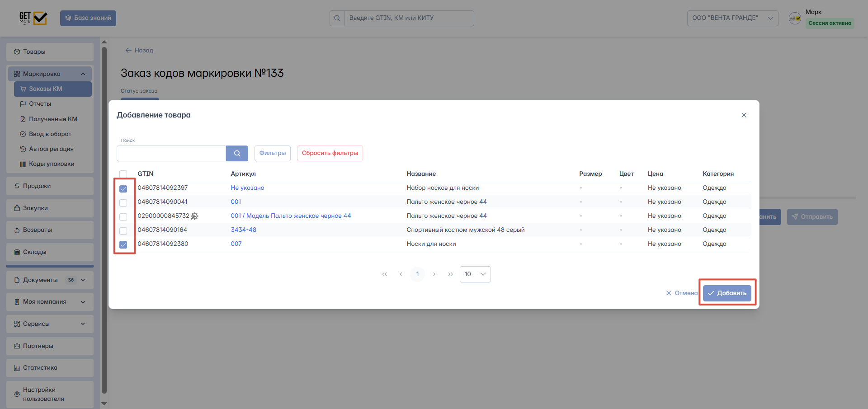Go to previous page arrow in pagination

[401, 274]
